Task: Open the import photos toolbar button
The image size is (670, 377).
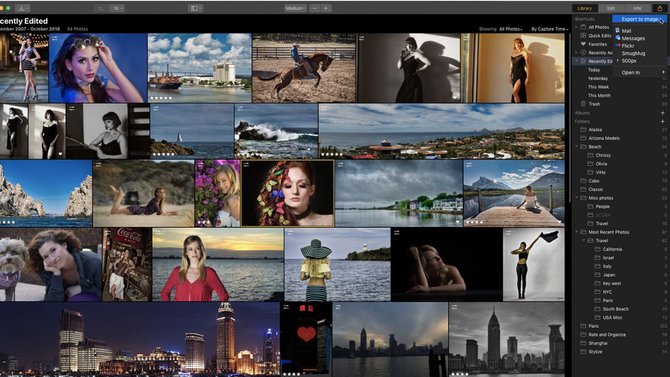Action: 22,8
